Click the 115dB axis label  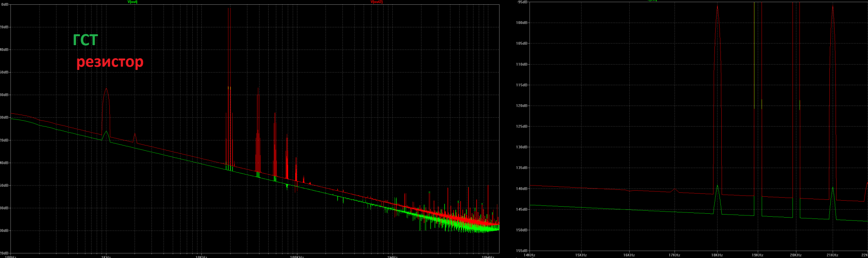point(522,85)
